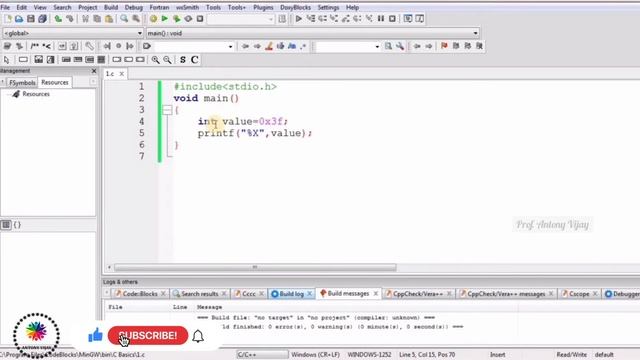Click the Save all files icon
This screenshot has height=360, width=640.
pyautogui.click(x=42, y=19)
